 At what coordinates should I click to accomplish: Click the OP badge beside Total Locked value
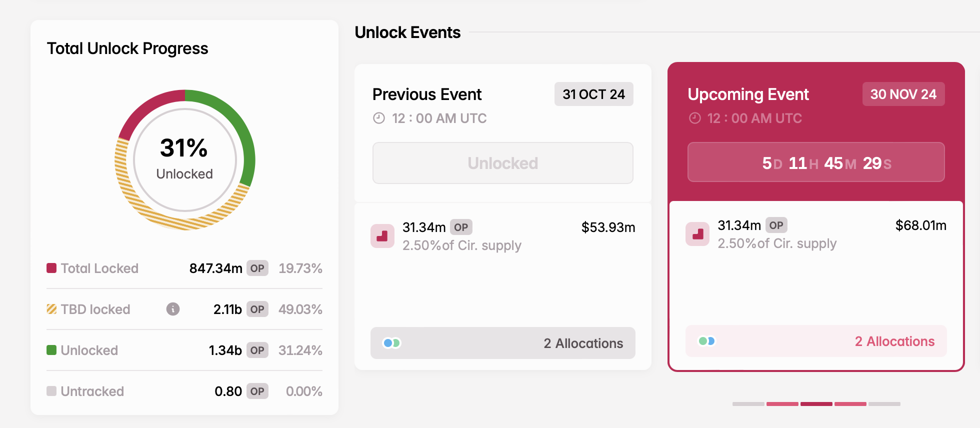click(257, 268)
